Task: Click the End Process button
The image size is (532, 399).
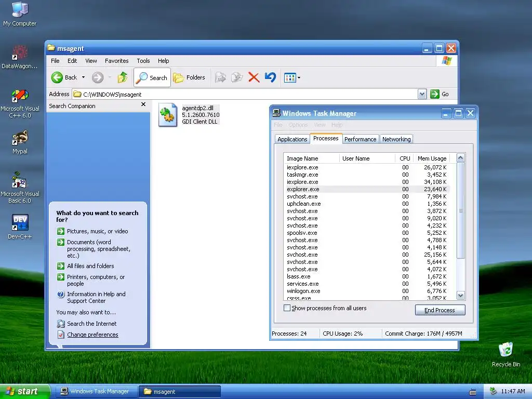Action: [440, 310]
